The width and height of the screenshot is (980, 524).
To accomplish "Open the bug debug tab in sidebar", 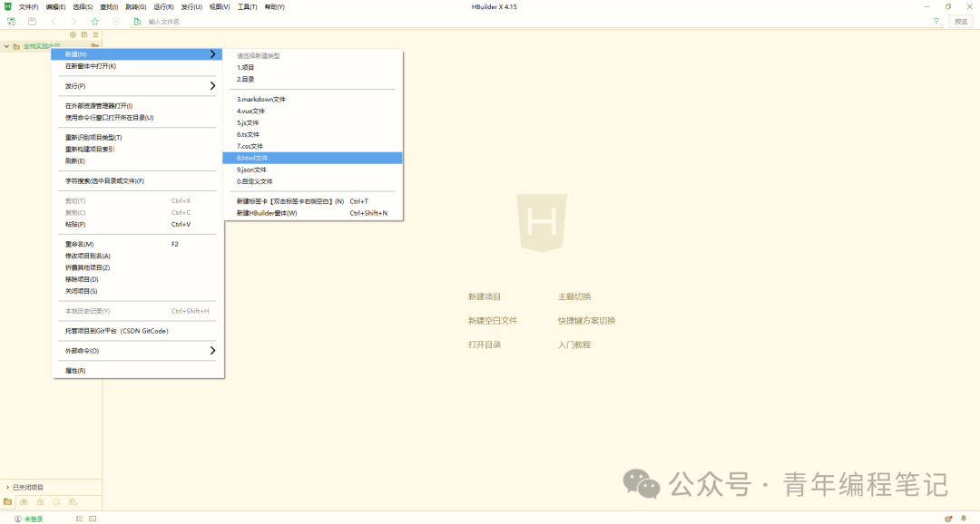I will coord(40,502).
